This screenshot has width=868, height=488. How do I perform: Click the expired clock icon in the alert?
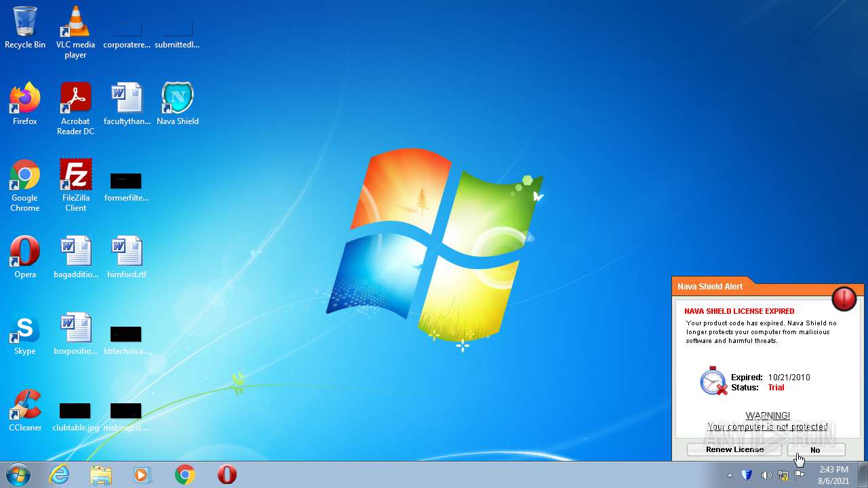pyautogui.click(x=713, y=381)
